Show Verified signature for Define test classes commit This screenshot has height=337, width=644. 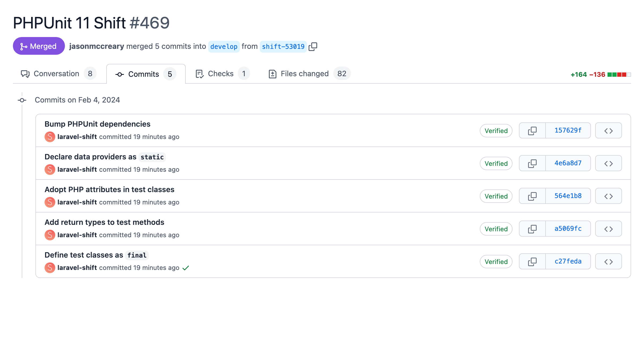coord(496,262)
